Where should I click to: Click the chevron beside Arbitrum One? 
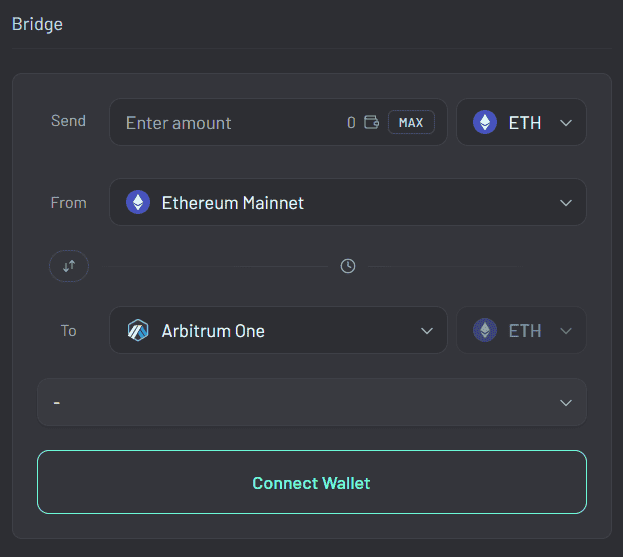click(427, 331)
